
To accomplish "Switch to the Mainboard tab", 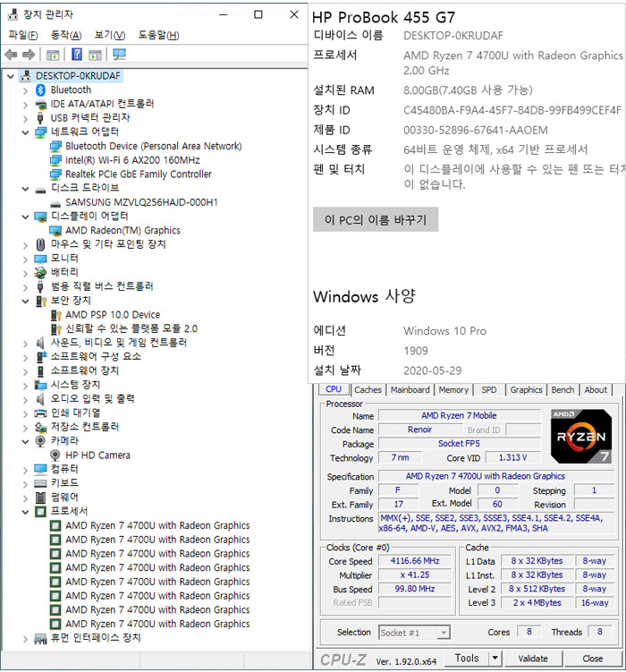I will click(410, 390).
